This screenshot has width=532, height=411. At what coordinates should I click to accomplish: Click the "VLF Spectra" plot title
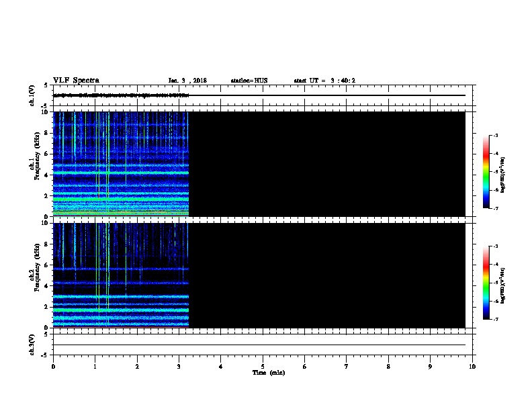pyautogui.click(x=76, y=81)
